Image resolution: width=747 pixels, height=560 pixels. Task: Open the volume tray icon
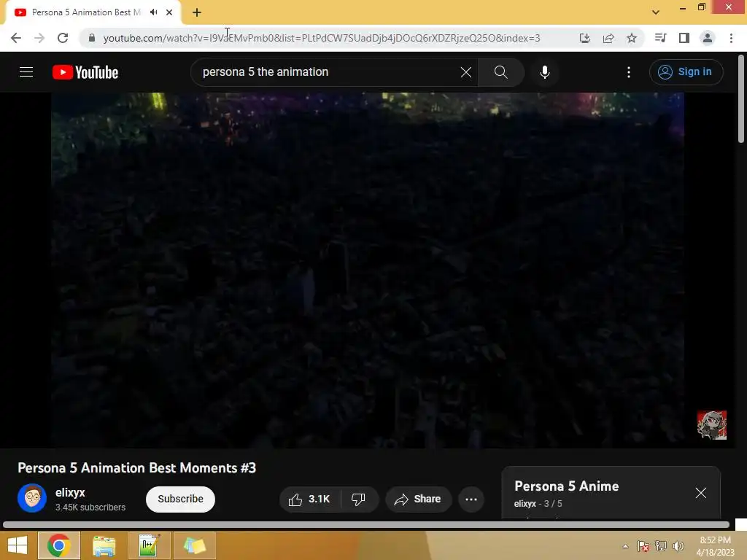tap(678, 546)
